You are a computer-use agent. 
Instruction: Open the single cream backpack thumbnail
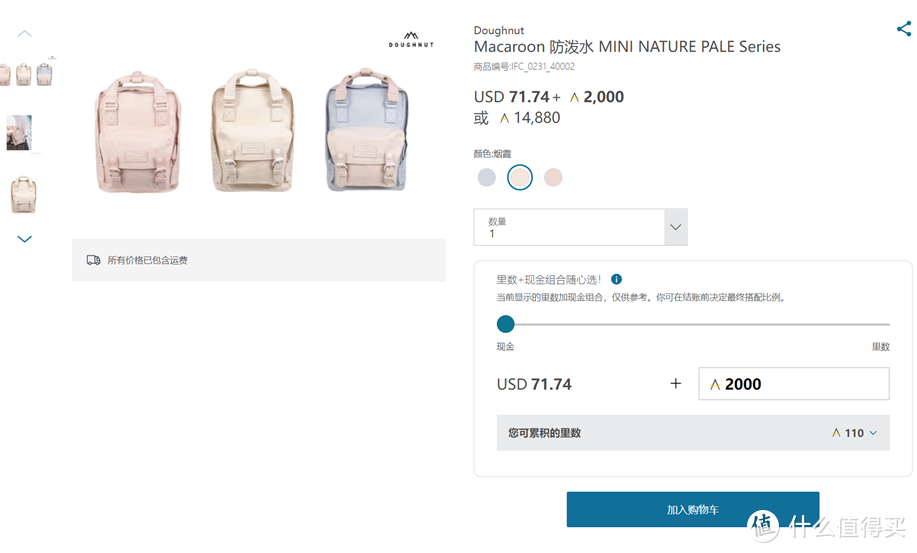(23, 193)
